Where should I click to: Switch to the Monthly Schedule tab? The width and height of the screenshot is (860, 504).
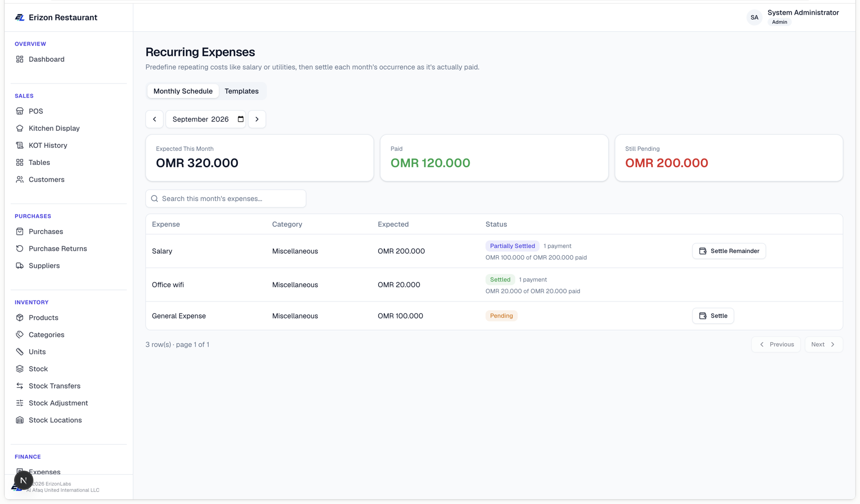(183, 91)
